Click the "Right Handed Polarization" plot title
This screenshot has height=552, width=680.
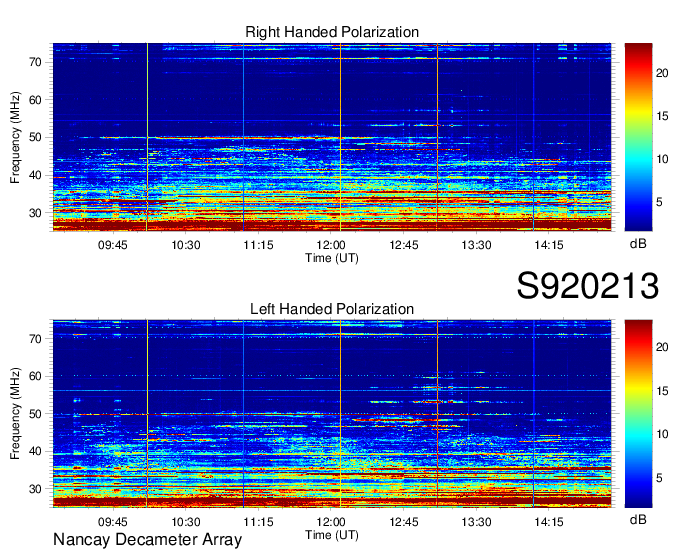coord(332,32)
